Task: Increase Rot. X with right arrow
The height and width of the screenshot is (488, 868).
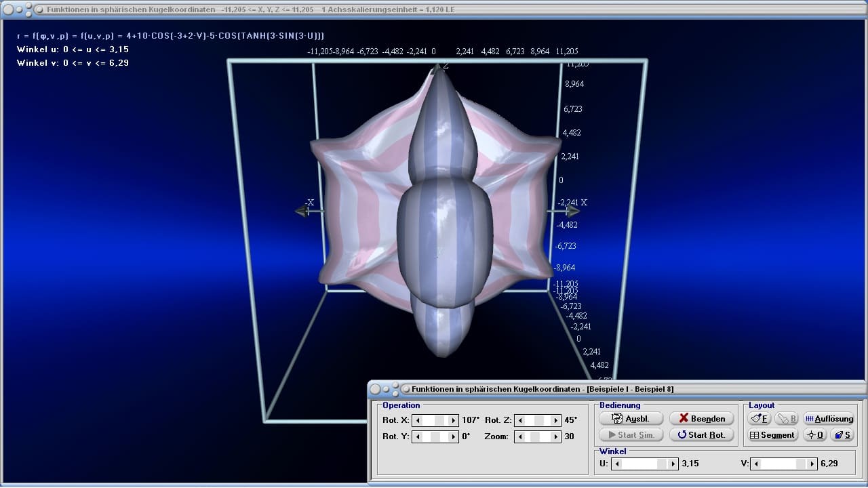Action: point(454,420)
